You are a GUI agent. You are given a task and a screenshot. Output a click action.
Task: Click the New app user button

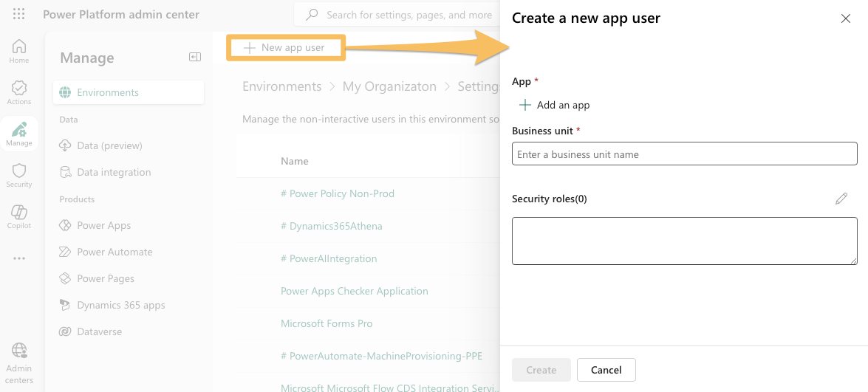285,47
